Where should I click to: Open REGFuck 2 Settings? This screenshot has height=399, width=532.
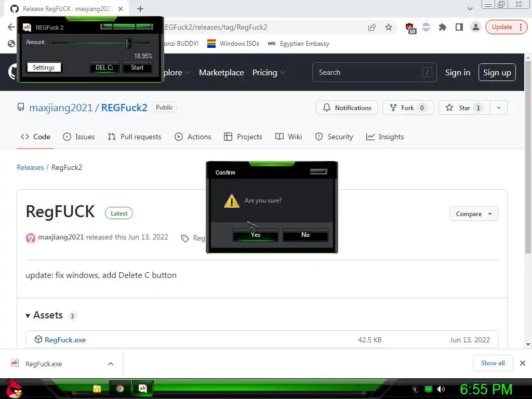click(x=44, y=67)
